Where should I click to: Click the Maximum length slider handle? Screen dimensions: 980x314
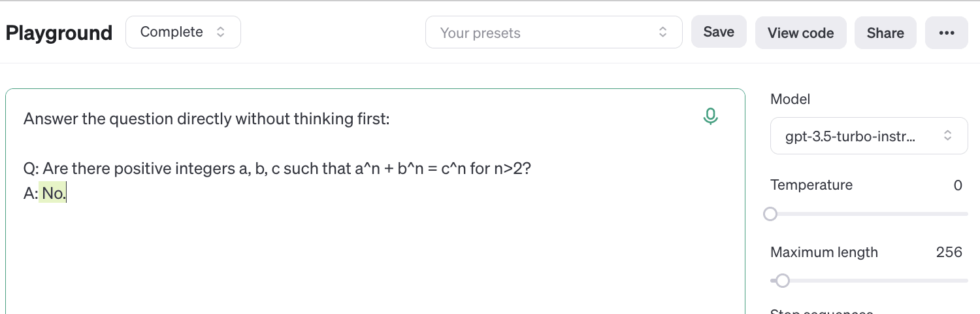(783, 281)
